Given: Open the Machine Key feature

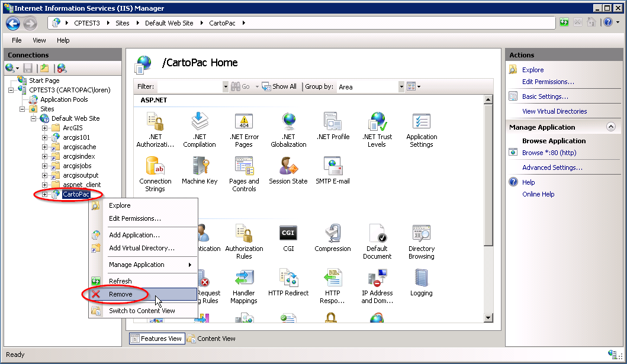Looking at the screenshot, I should [x=200, y=170].
